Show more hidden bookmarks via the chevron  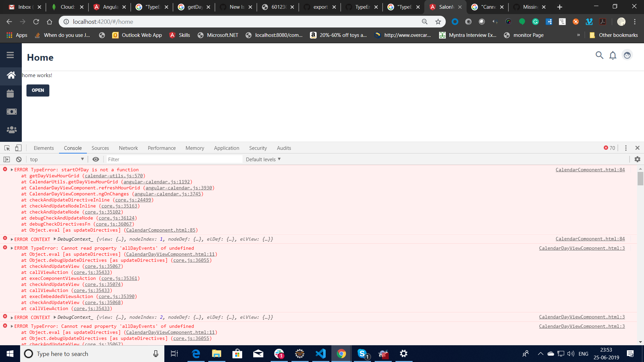pyautogui.click(x=578, y=35)
